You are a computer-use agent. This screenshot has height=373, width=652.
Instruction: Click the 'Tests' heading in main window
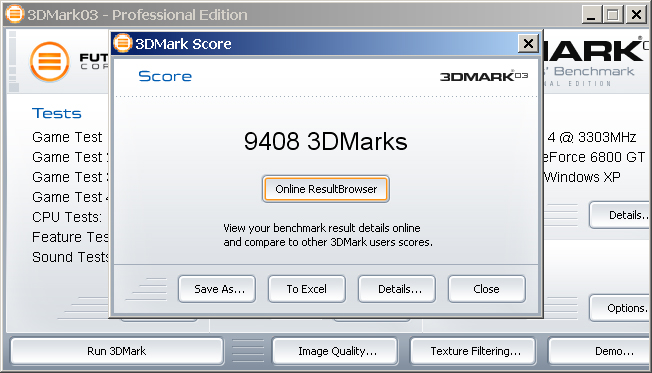(57, 113)
